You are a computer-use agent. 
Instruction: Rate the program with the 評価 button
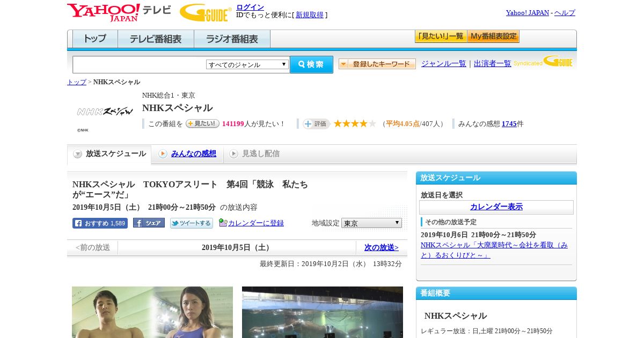coord(316,123)
